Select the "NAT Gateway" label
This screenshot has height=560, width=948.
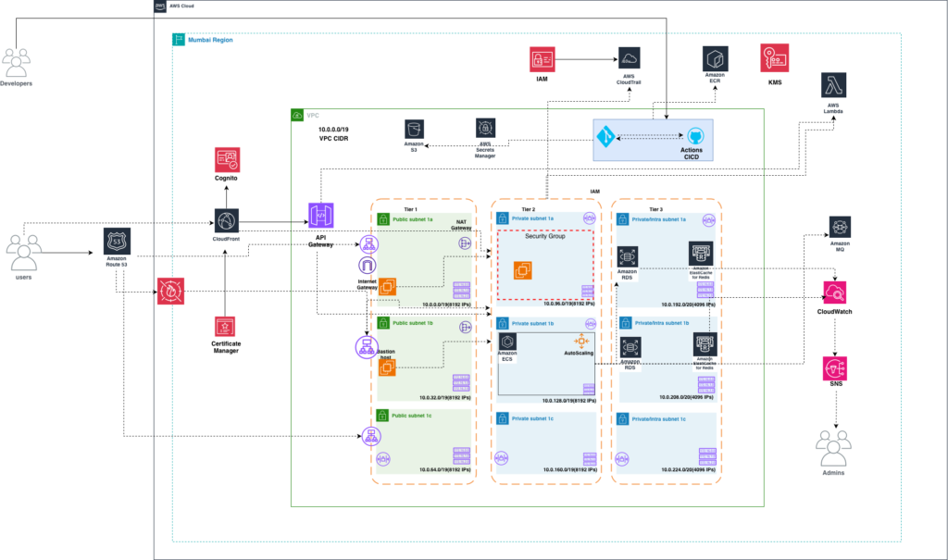tap(461, 225)
